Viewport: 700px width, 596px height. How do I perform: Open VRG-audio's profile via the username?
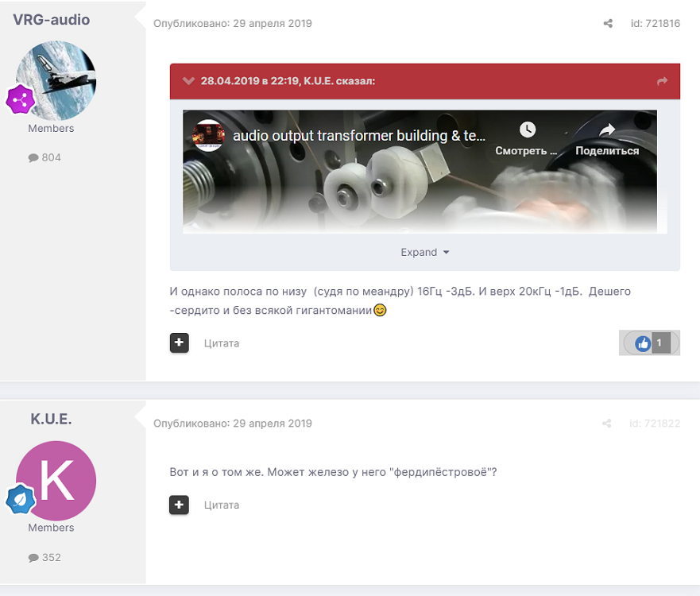[52, 20]
